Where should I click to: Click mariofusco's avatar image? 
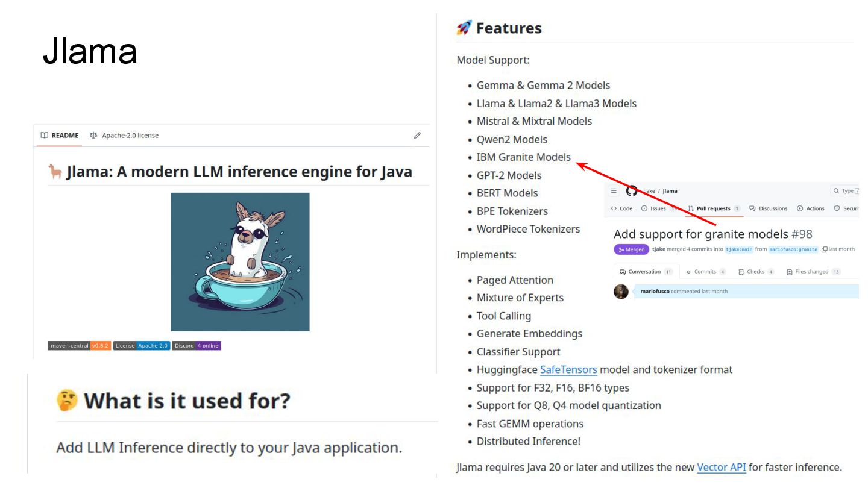coord(621,292)
